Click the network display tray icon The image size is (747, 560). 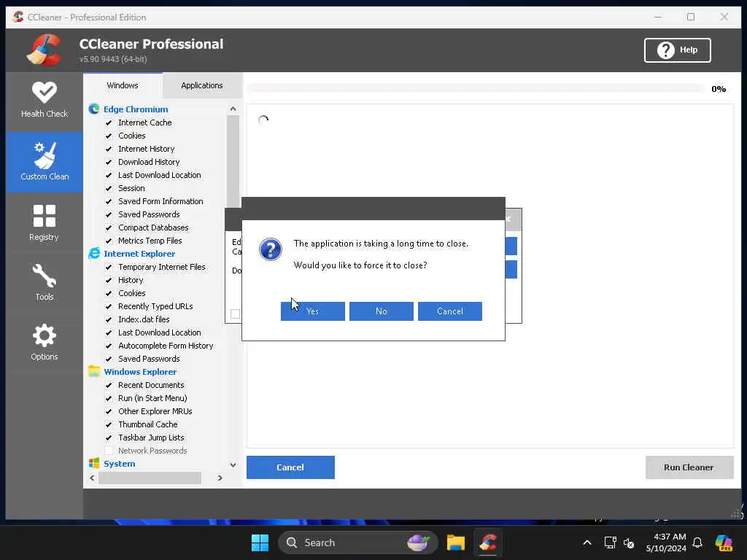click(x=610, y=542)
